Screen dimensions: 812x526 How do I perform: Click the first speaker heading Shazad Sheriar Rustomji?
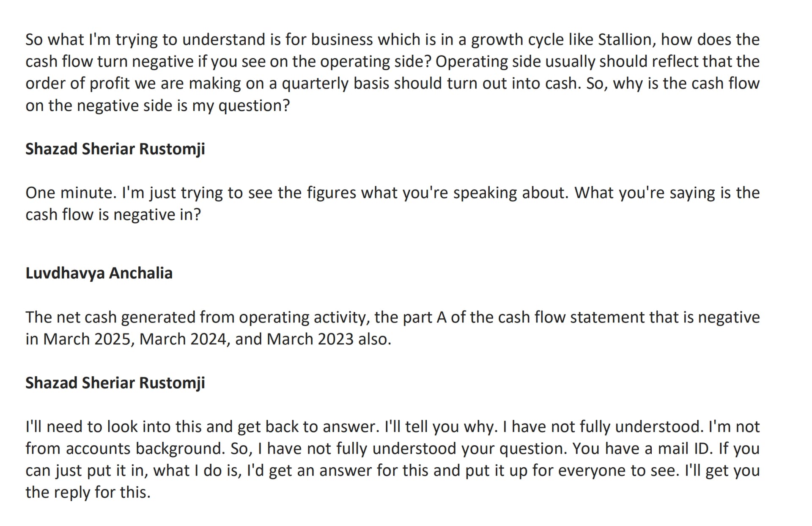tap(115, 149)
